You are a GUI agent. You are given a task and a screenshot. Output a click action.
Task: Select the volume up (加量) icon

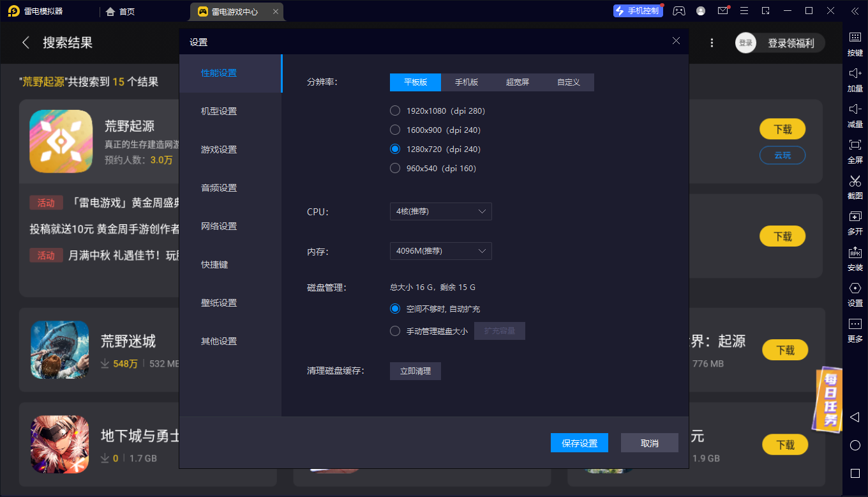tap(854, 79)
